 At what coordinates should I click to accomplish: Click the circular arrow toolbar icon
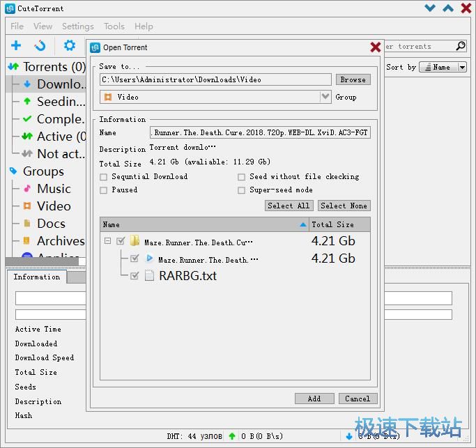(40, 46)
